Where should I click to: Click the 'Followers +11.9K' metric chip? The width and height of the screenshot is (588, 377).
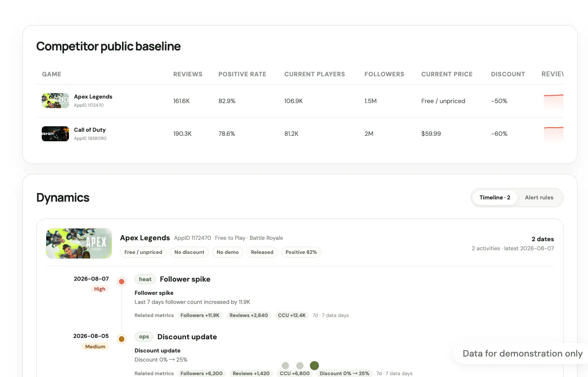pyautogui.click(x=200, y=315)
